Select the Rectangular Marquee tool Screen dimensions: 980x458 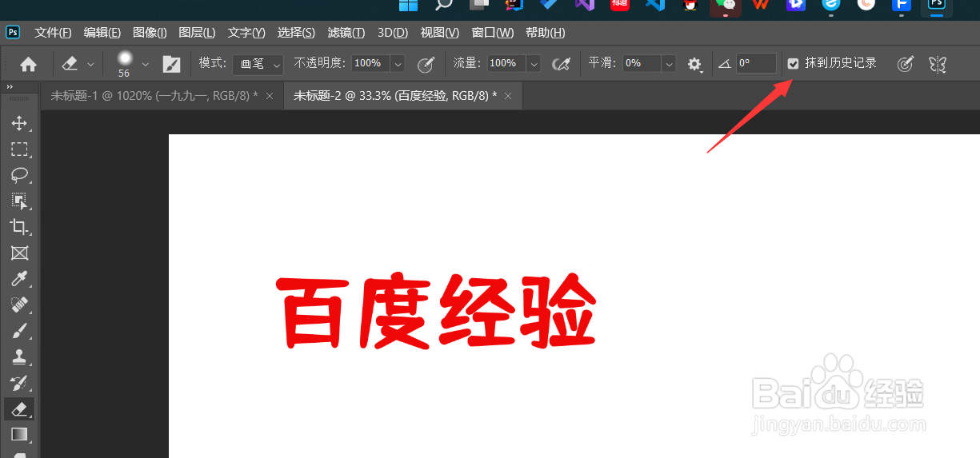(19, 149)
